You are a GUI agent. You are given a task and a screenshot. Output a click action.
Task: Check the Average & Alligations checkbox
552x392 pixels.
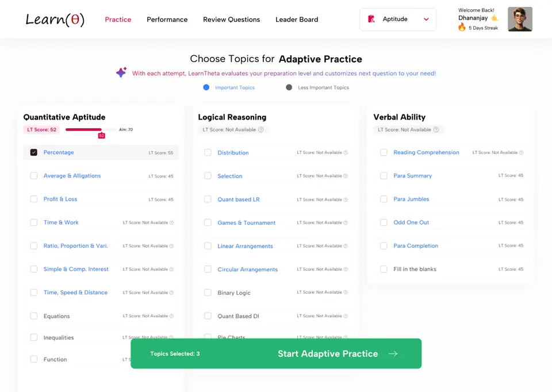tap(34, 175)
